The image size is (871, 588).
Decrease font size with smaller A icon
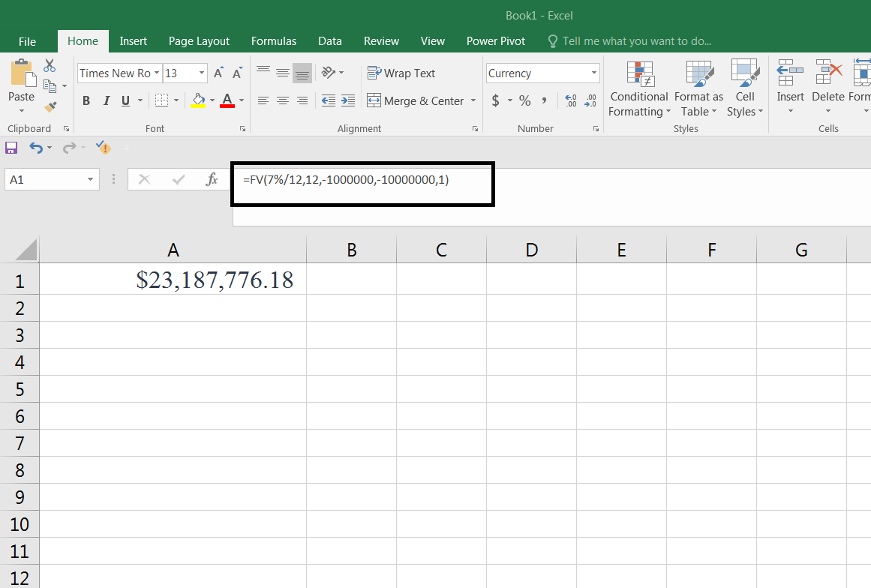pyautogui.click(x=237, y=73)
